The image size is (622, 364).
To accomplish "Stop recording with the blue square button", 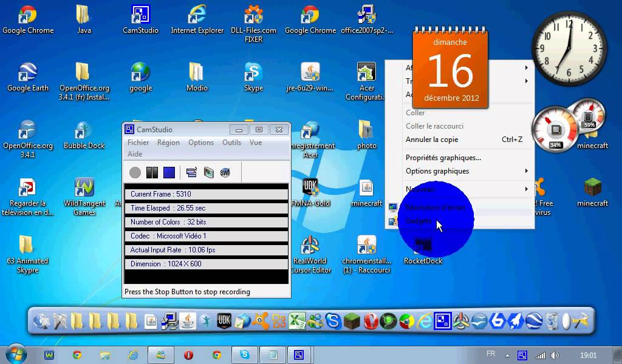I will pyautogui.click(x=169, y=173).
